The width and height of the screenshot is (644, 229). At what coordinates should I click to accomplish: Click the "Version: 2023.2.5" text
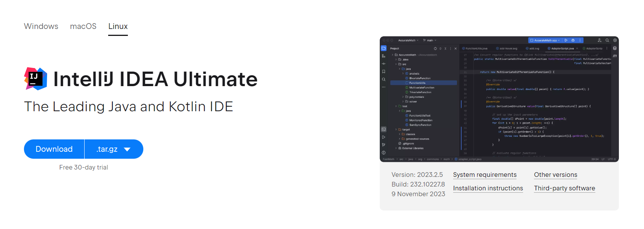pos(417,175)
